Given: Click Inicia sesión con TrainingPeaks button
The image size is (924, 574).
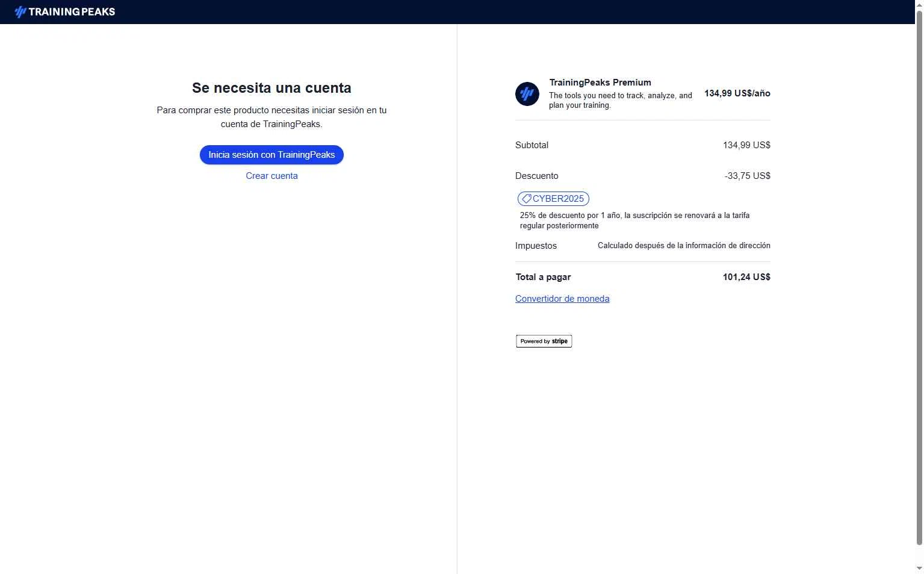Looking at the screenshot, I should click(x=271, y=155).
